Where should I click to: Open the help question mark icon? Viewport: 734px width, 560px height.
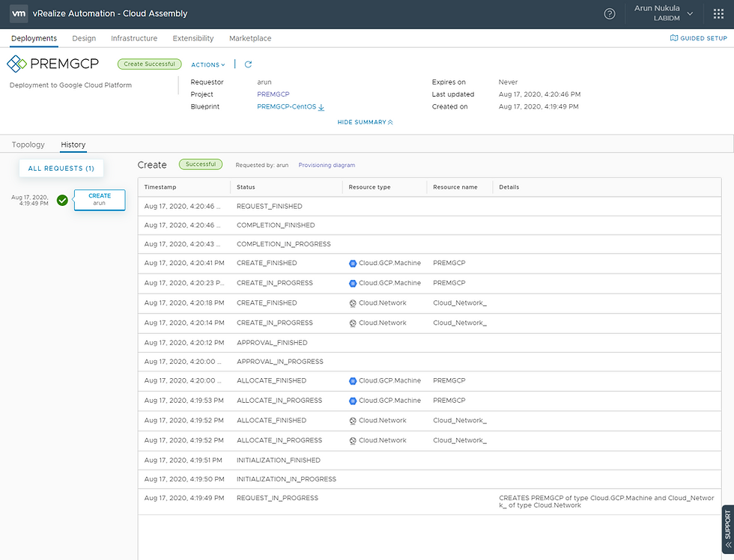pos(610,14)
